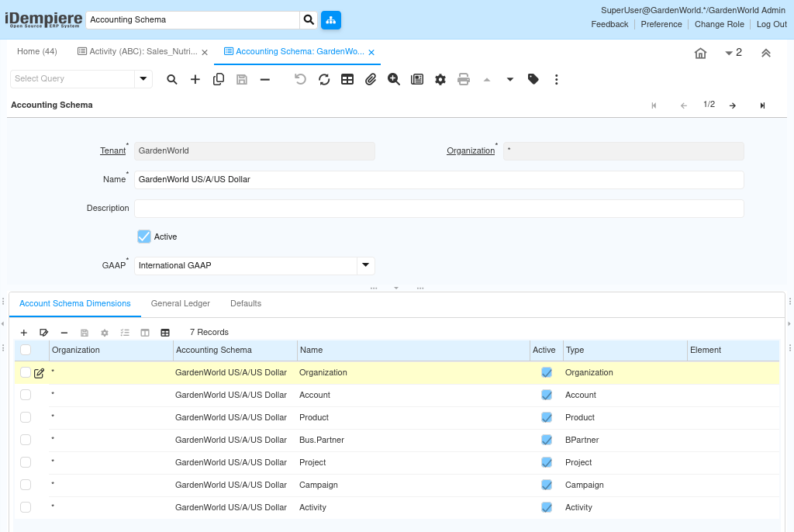Toggle the select-all rows header checkbox
The image size is (794, 532).
[26, 350]
